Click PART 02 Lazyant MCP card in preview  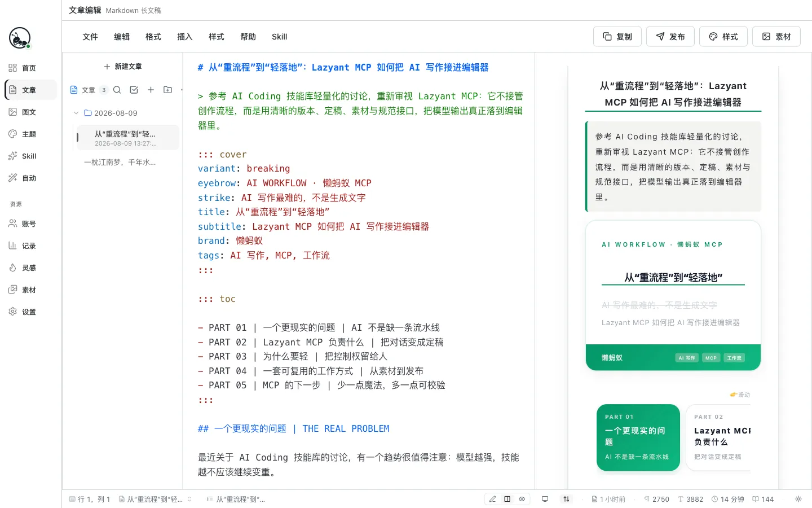(x=718, y=437)
